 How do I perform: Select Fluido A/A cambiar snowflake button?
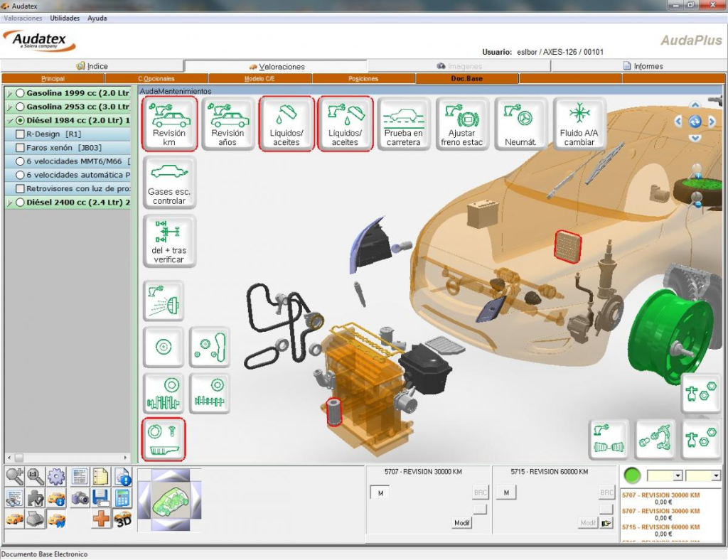tap(579, 124)
